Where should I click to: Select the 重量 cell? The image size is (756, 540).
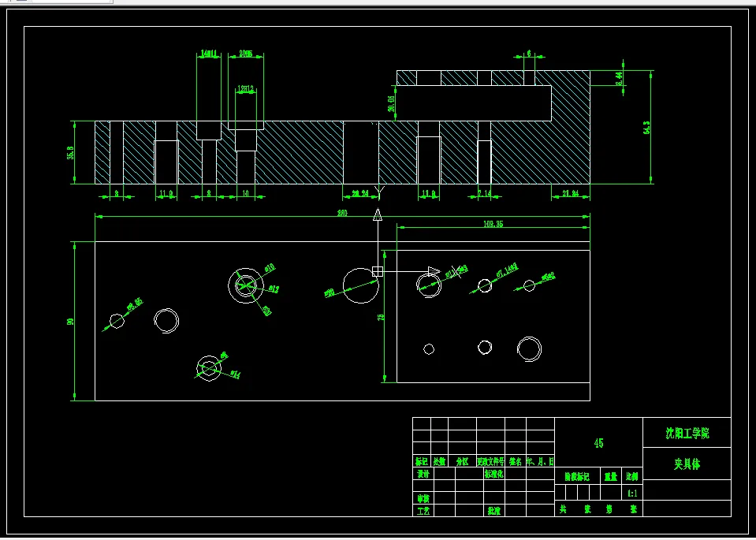[611, 477]
